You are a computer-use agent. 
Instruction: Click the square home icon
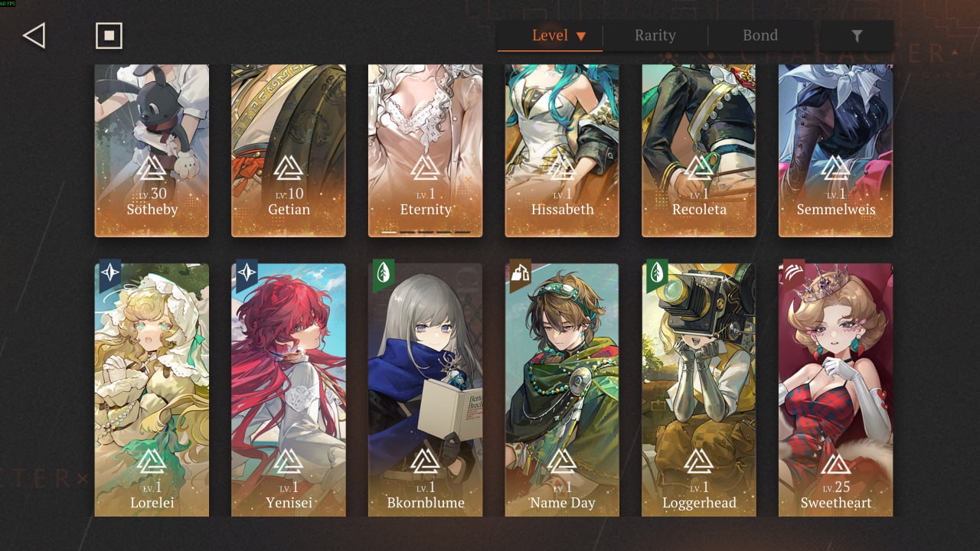109,35
